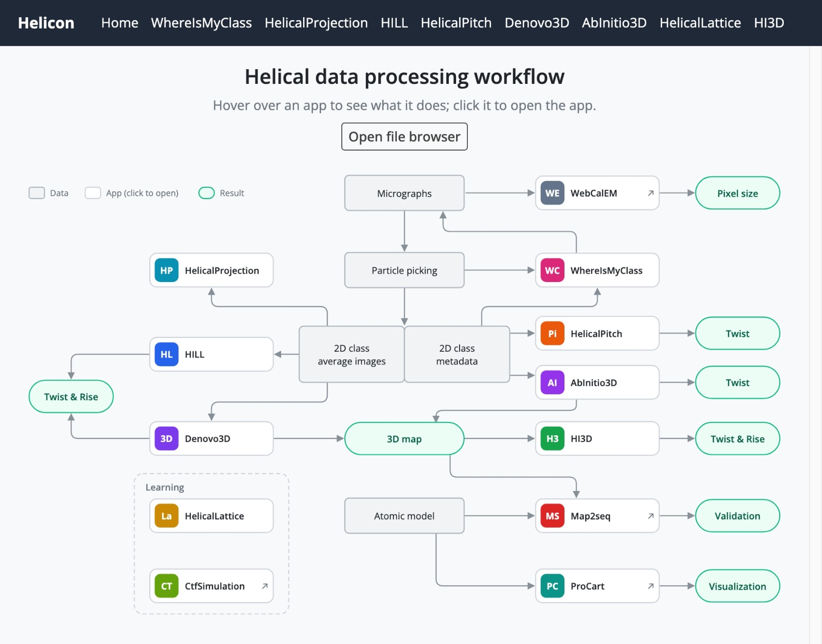Go to HI3D in the navigation bar
Image resolution: width=822 pixels, height=644 pixels.
coord(769,23)
